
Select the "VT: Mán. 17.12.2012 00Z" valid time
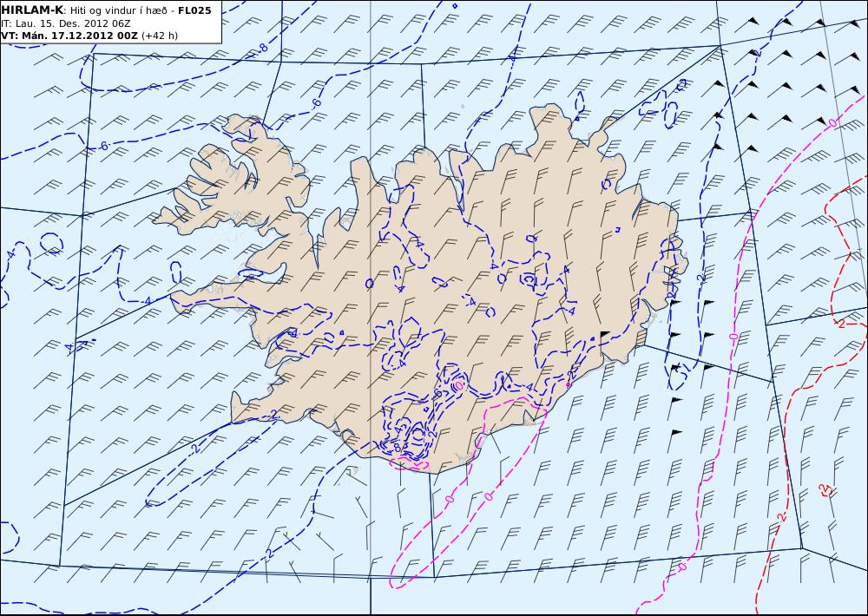click(69, 36)
